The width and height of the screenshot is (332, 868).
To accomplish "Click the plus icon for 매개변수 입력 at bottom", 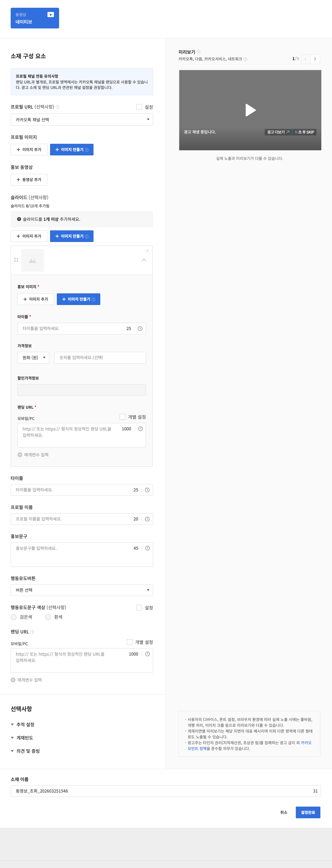I will [13, 680].
